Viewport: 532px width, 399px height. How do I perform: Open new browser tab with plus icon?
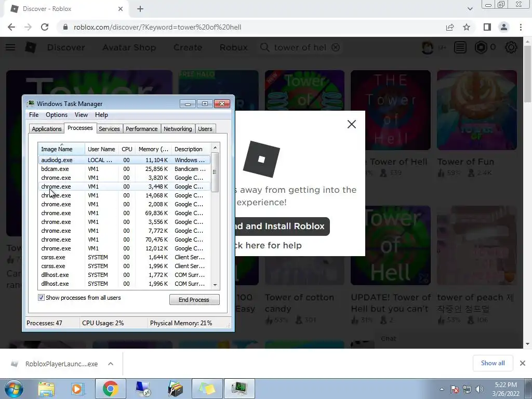click(140, 9)
